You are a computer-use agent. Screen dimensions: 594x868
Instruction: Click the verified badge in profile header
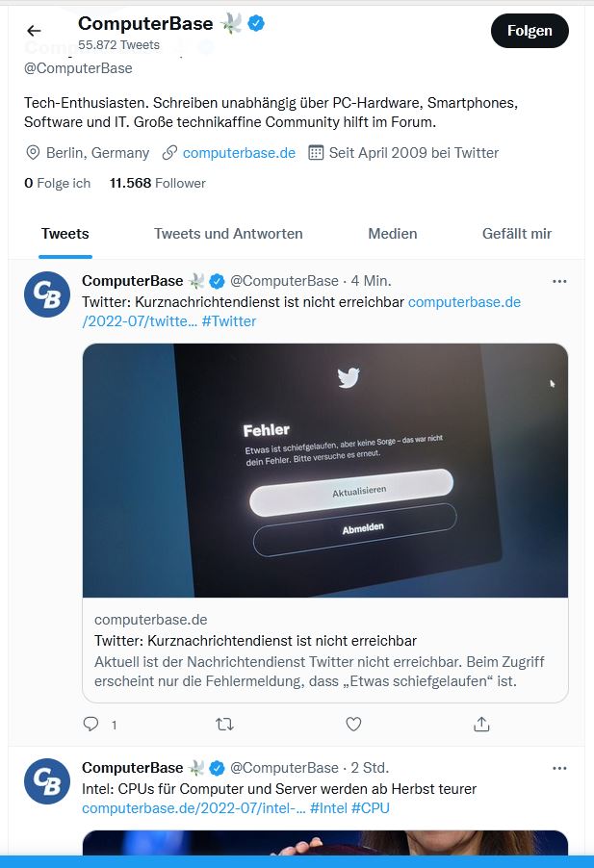click(x=257, y=24)
